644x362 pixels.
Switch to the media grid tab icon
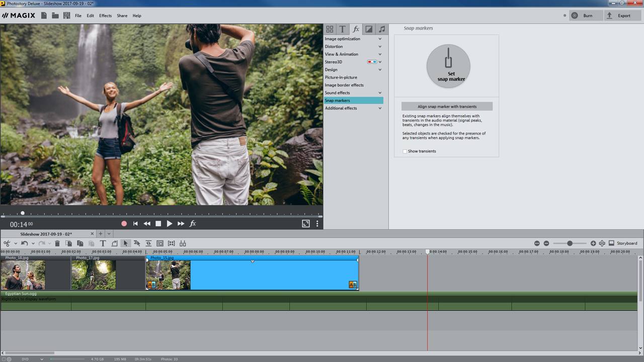(x=330, y=29)
